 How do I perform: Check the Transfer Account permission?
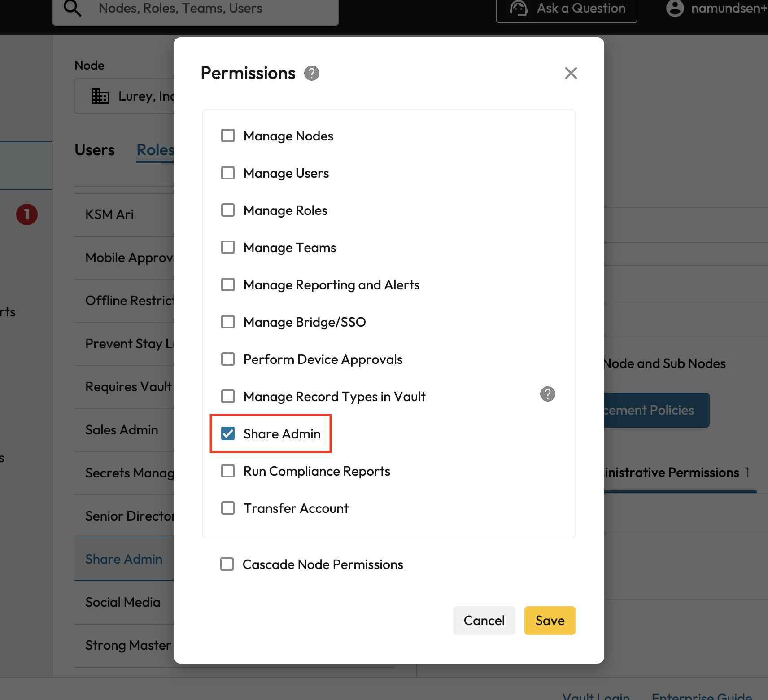tap(228, 508)
